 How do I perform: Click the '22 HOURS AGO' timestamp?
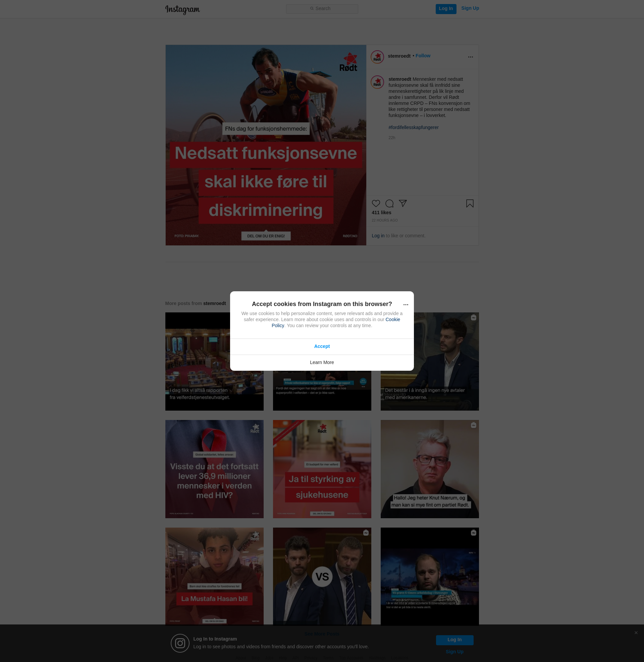pos(385,220)
